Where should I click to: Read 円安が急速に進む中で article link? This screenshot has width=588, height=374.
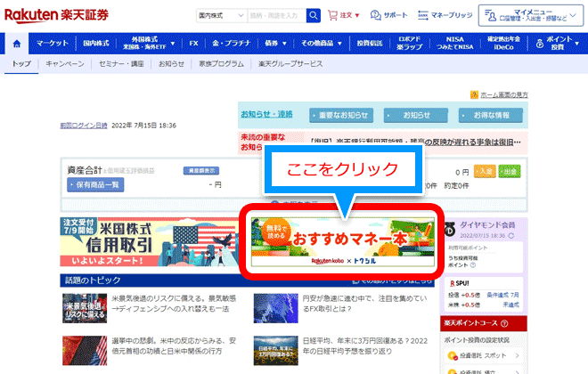pyautogui.click(x=364, y=304)
